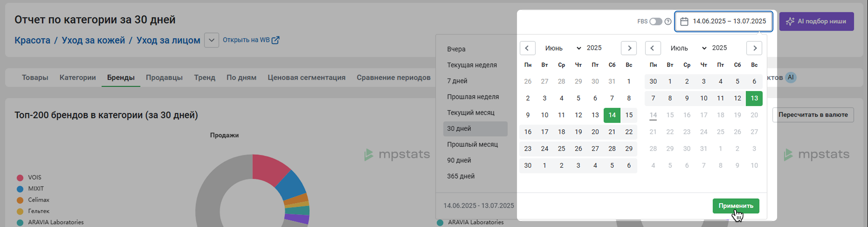Select the 30 дней preset
Screen dimensions: 868x227
pos(475,129)
